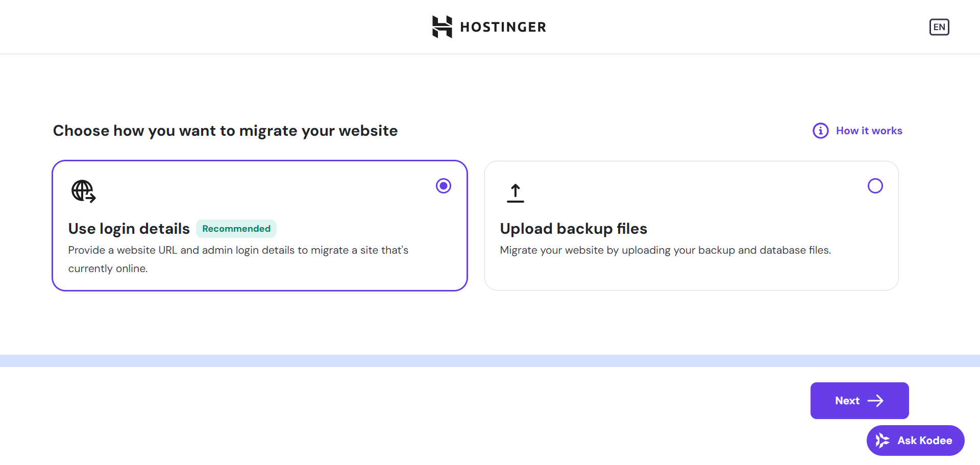980x465 pixels.
Task: Click the Use login details heading
Action: click(129, 229)
